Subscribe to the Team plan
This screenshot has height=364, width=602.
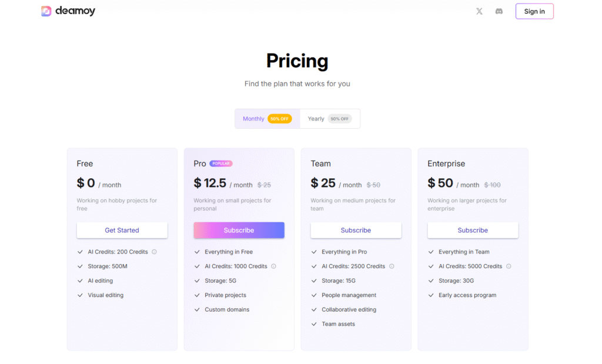point(356,230)
